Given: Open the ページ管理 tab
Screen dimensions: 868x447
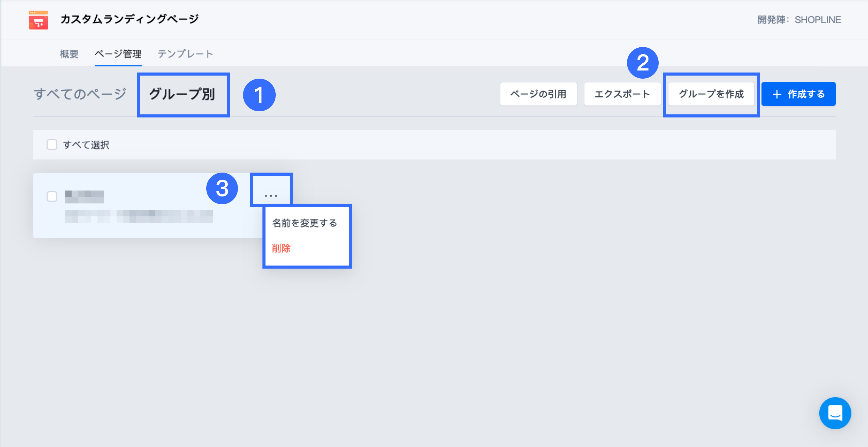Looking at the screenshot, I should [118, 54].
